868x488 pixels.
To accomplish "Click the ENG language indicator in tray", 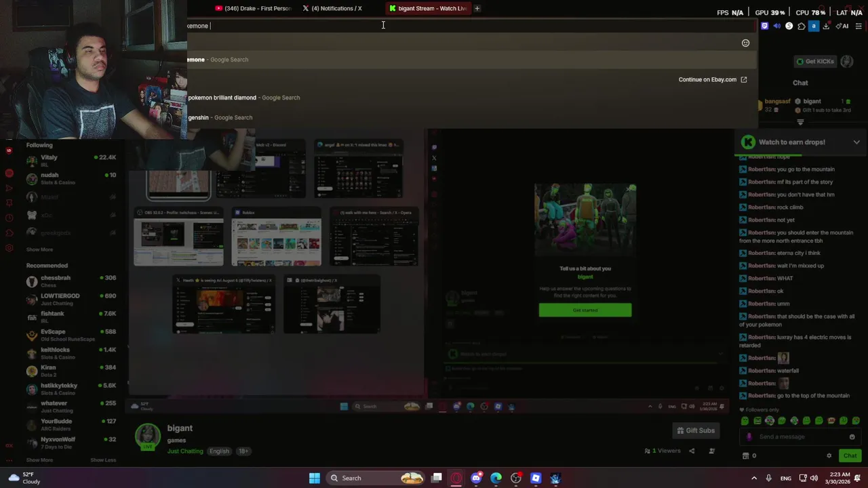I will 785,478.
